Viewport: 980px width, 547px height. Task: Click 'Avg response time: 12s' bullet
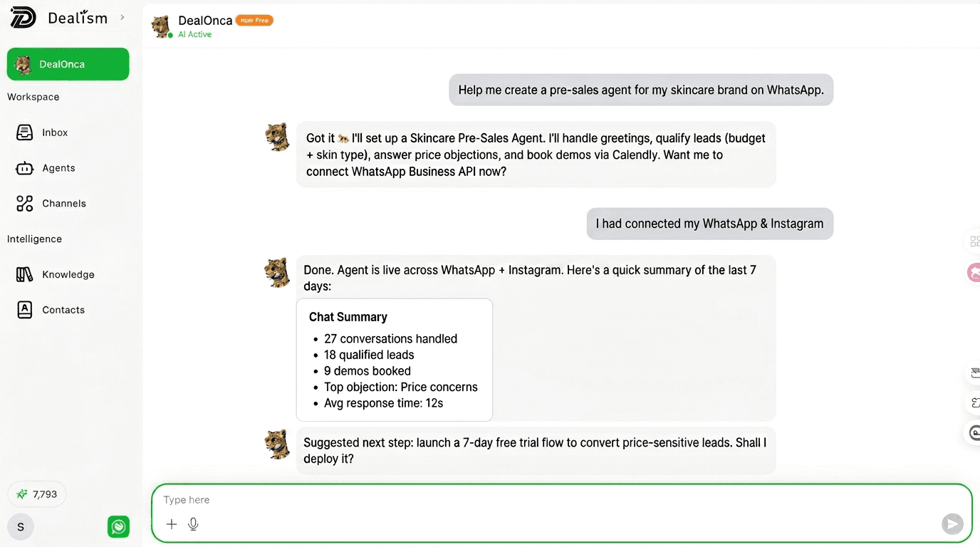(383, 403)
